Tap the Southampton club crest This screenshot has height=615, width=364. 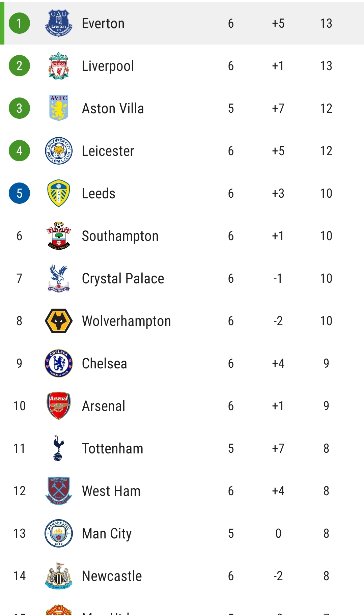point(59,236)
